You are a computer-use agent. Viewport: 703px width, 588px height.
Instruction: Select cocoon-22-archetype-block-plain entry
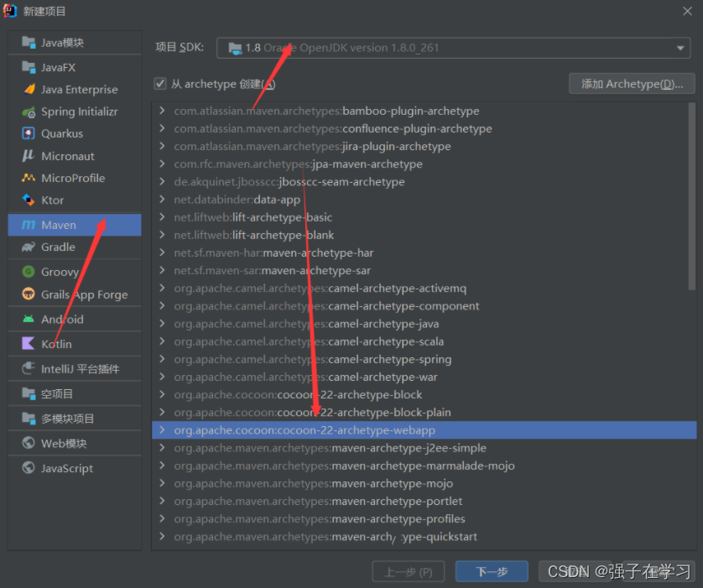tap(424, 412)
